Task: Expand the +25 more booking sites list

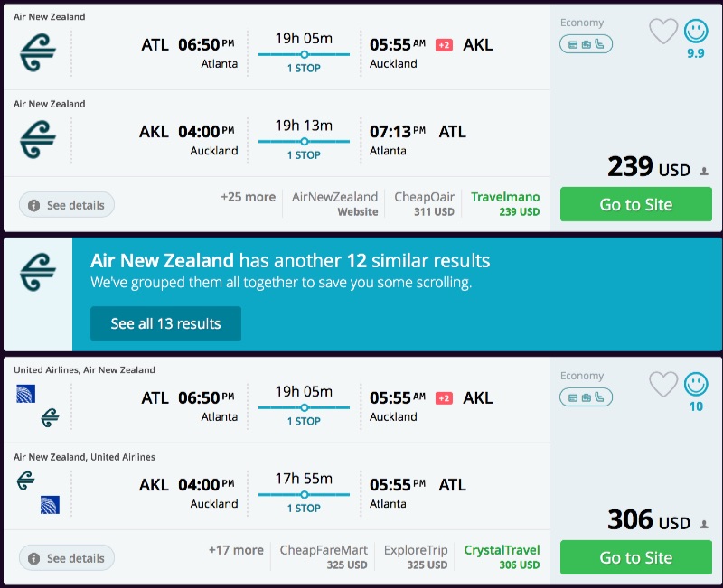Action: [x=248, y=197]
